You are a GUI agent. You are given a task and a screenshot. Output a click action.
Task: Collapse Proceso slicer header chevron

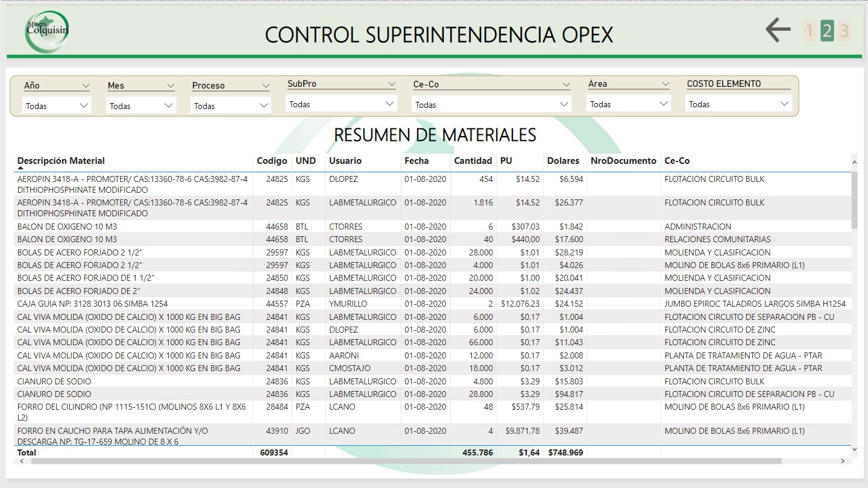click(265, 86)
